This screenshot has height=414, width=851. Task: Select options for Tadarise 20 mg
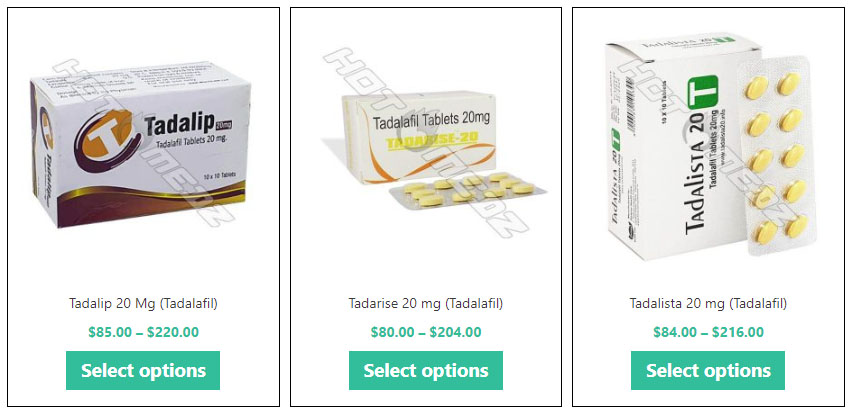click(426, 371)
